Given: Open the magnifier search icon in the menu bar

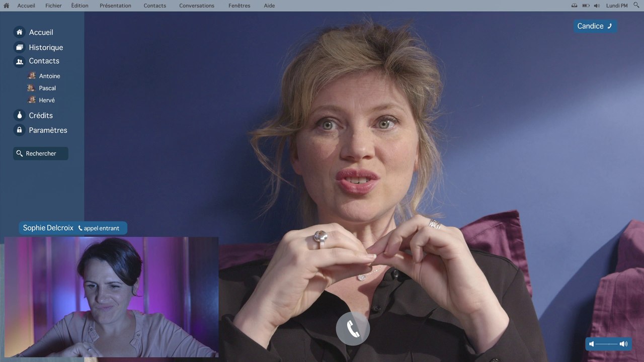Looking at the screenshot, I should pos(636,6).
